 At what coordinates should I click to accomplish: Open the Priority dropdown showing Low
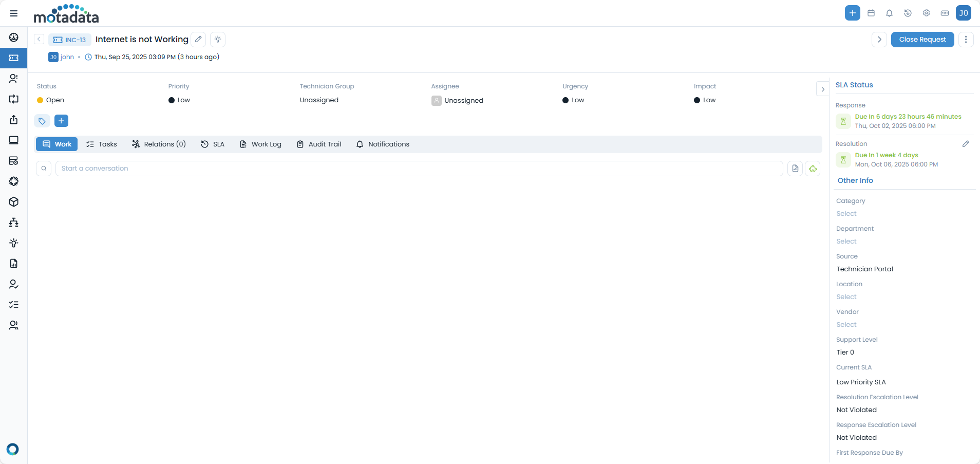coord(183,100)
